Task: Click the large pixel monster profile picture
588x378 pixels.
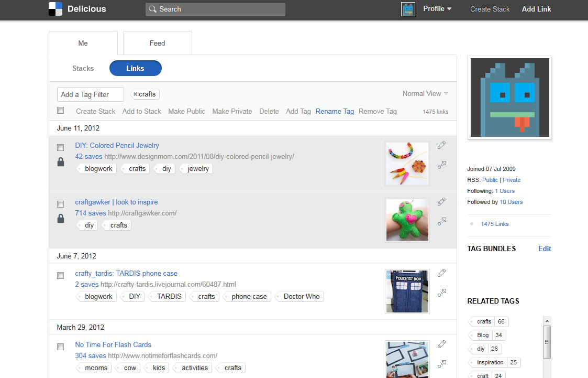Action: pos(509,98)
